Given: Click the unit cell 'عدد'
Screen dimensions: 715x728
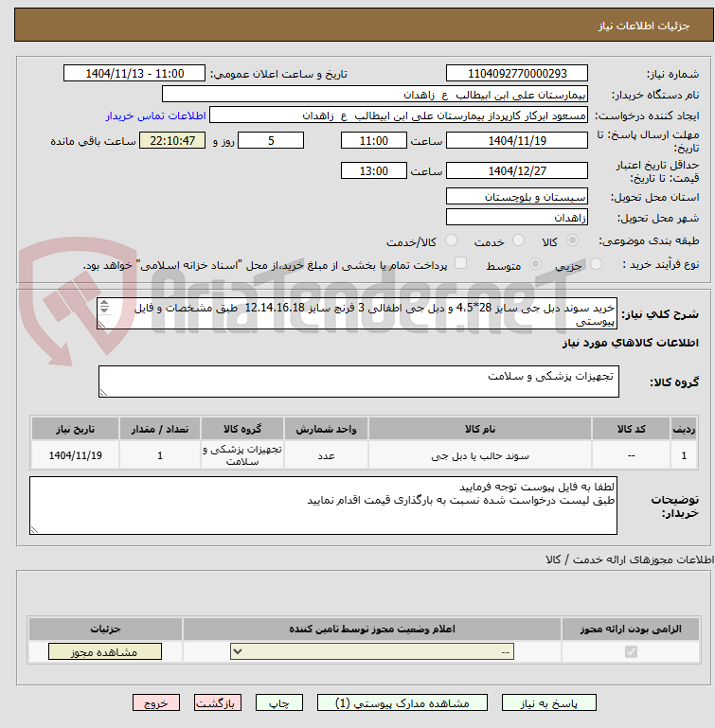Looking at the screenshot, I should (x=326, y=455).
